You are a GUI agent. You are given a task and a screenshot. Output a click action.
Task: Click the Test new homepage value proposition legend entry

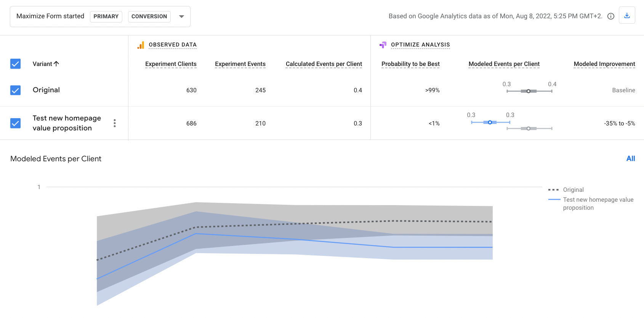[x=591, y=204]
